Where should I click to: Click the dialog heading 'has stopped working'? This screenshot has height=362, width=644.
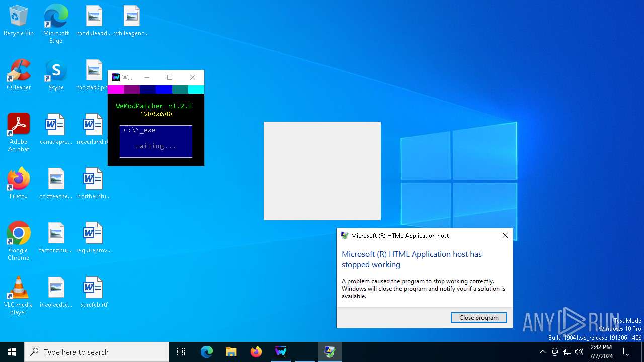(x=412, y=259)
